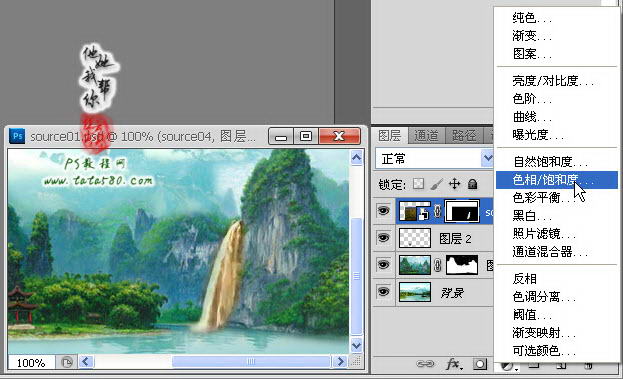
Task: Toggle lock image pixels brush icon
Action: pyautogui.click(x=436, y=184)
